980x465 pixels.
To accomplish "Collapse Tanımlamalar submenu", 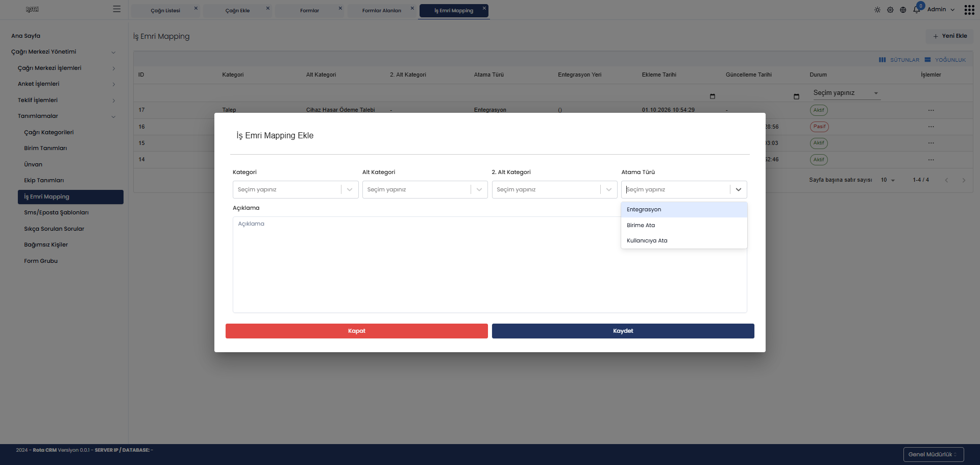I will pyautogui.click(x=66, y=116).
